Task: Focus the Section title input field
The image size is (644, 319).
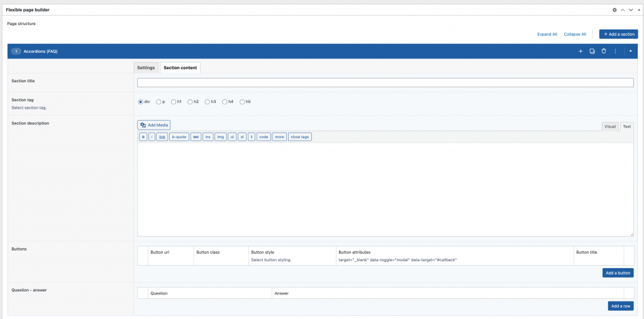Action: [386, 82]
